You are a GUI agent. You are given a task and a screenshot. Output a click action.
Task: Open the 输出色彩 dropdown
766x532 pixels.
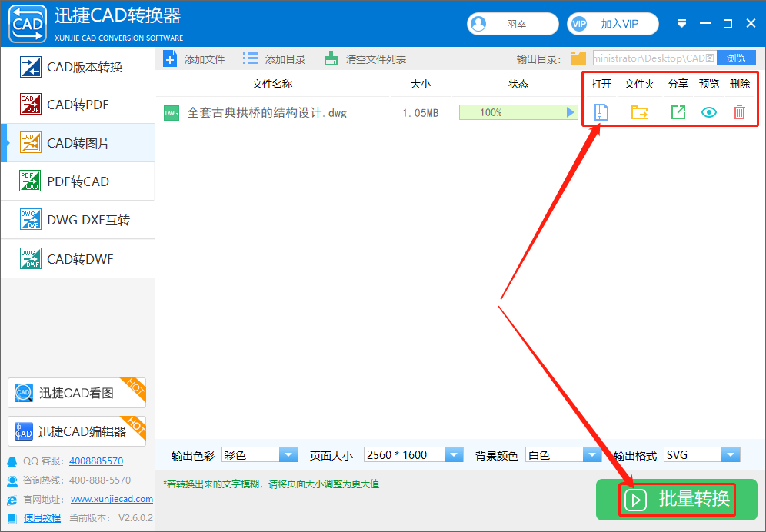[x=260, y=455]
